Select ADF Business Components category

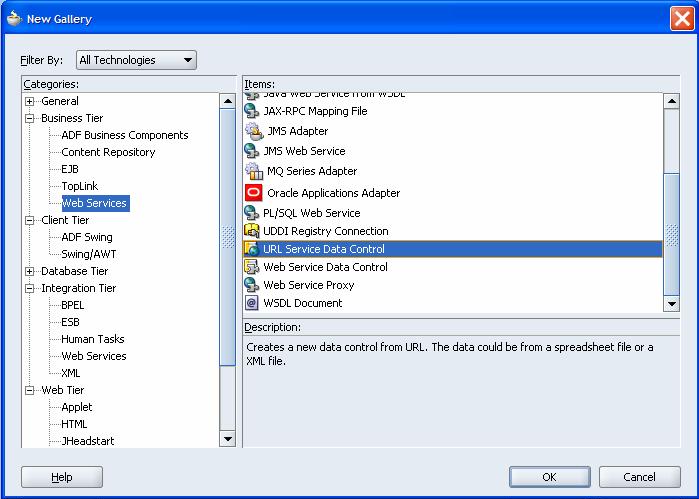(124, 135)
